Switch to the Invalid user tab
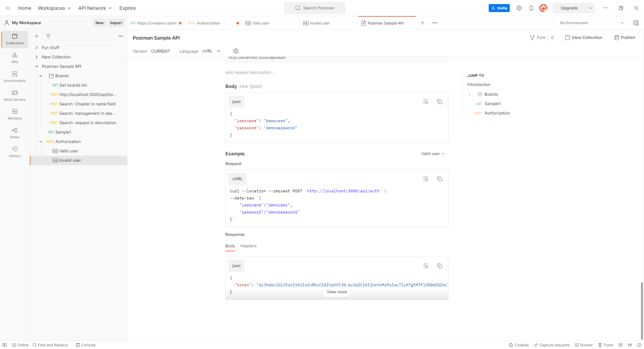 329,23
